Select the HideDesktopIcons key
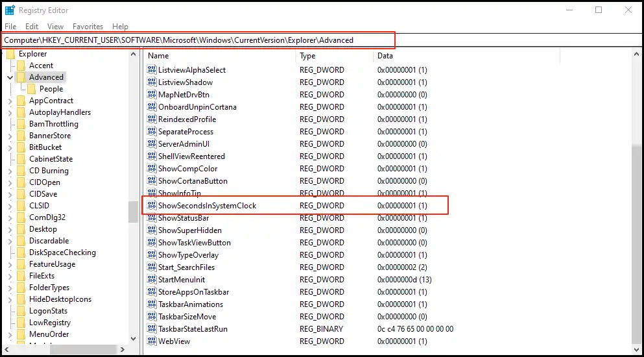Screen dimensions: 644x357 (60, 299)
